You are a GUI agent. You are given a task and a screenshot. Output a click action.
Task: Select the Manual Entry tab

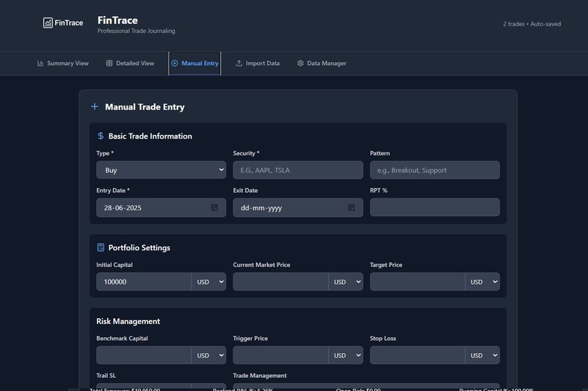195,63
